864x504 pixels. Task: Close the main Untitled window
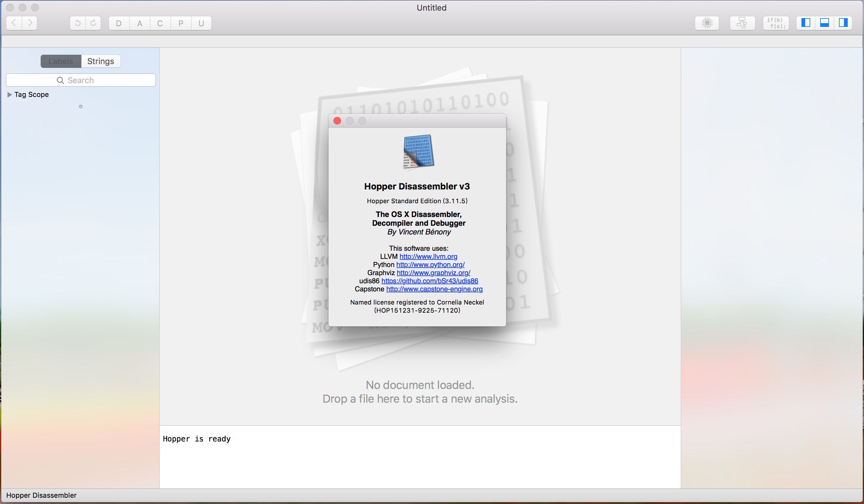coord(10,8)
